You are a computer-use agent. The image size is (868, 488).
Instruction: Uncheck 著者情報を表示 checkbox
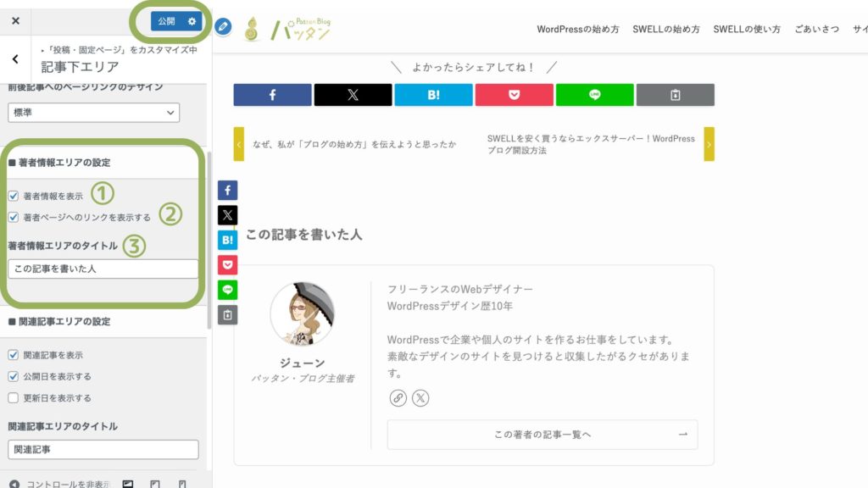pyautogui.click(x=14, y=196)
